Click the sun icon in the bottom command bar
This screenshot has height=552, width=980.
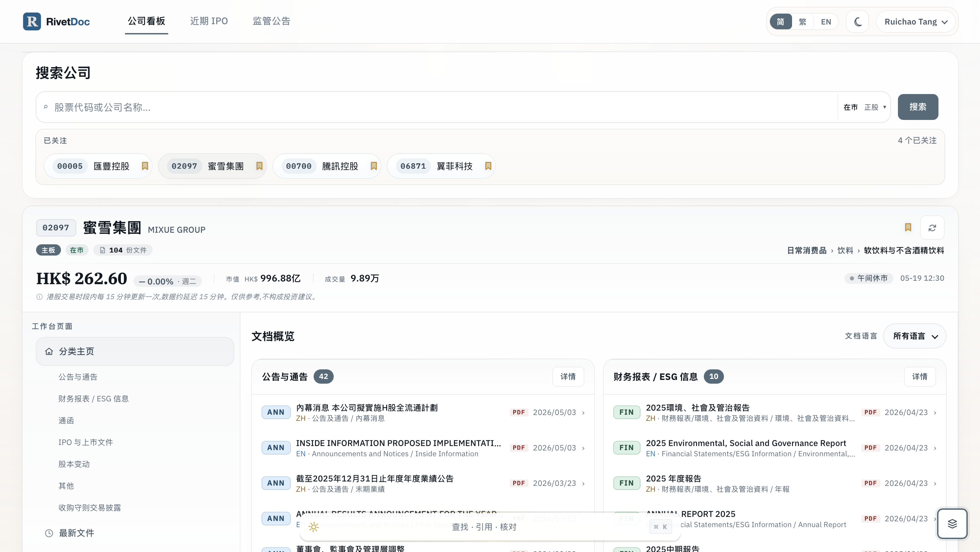tap(314, 527)
